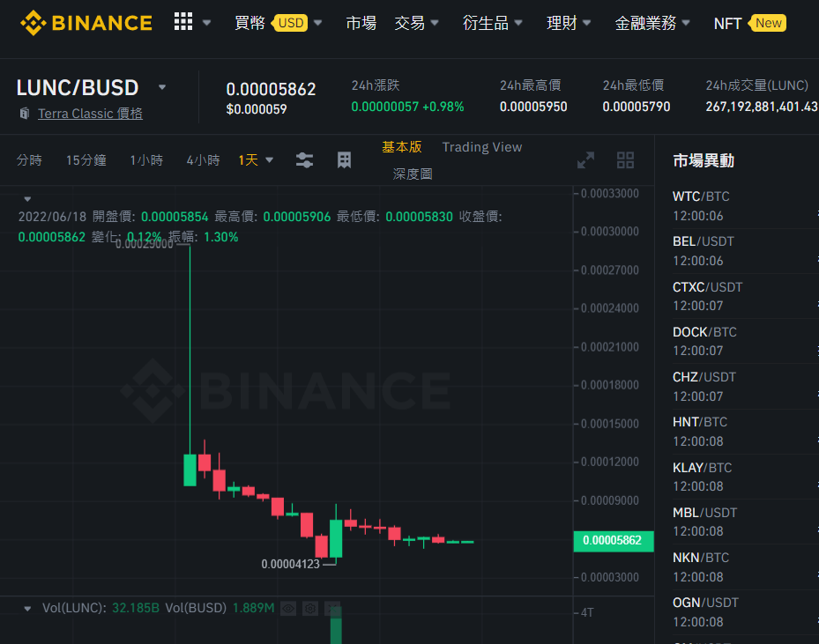
Task: Open the 金融業務 dropdown menu
Action: click(x=652, y=23)
